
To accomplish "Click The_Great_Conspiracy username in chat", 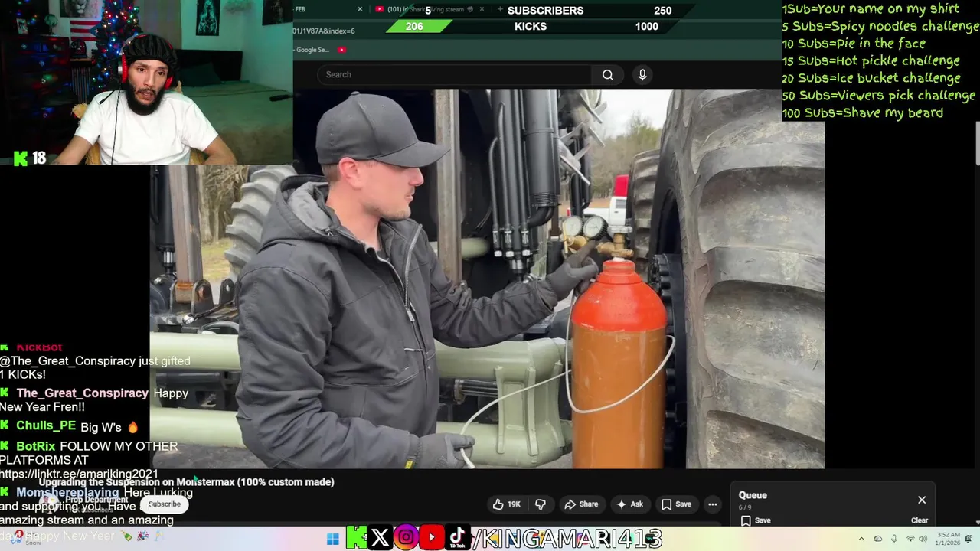I will 82,393.
